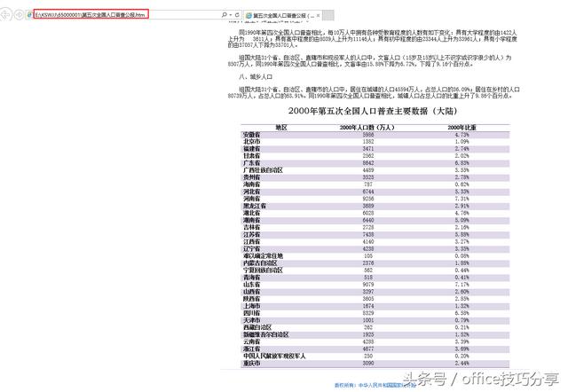Select the 四川省 table cell

point(251,313)
